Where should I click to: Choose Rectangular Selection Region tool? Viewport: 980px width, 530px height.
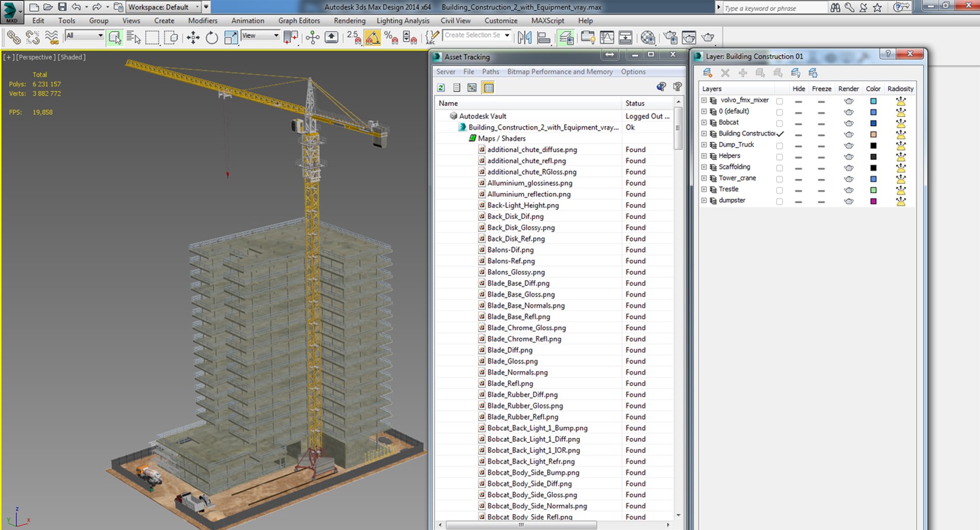click(x=152, y=37)
